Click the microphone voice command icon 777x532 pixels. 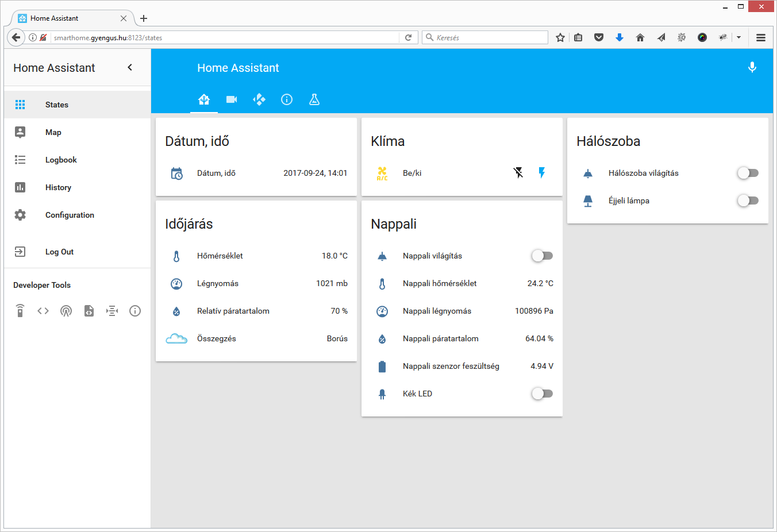(752, 68)
